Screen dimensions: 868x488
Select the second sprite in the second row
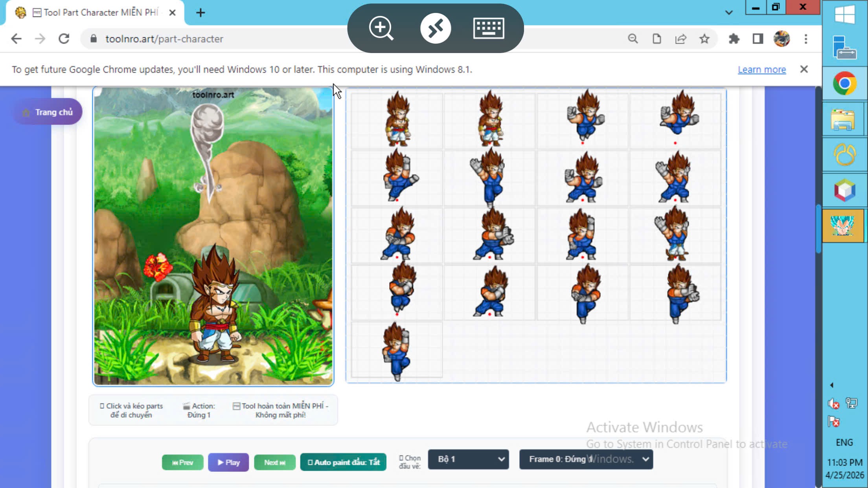pyautogui.click(x=488, y=178)
